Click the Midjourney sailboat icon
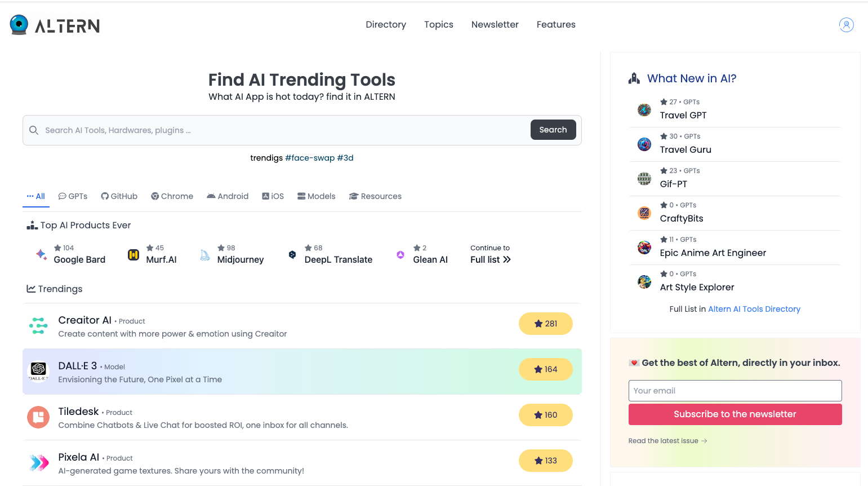Viewport: 868px width, 486px height. 205,255
